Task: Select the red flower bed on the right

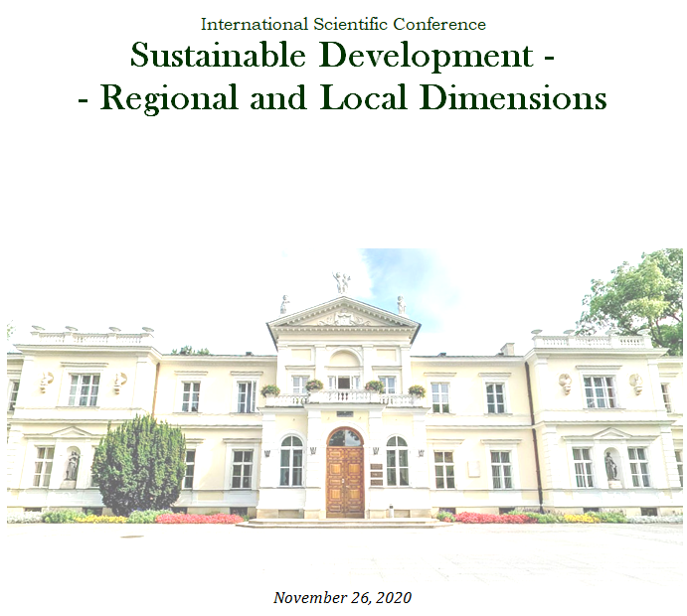Action: click(x=492, y=518)
